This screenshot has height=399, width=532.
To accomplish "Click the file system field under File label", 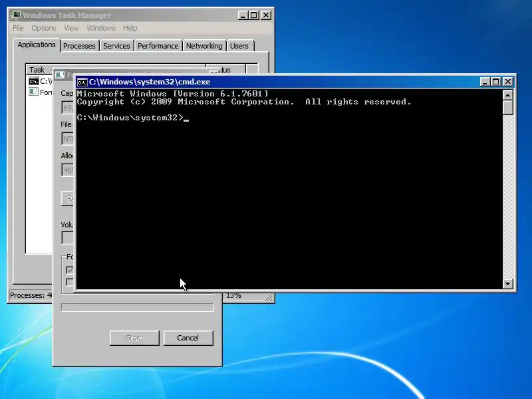I will click(x=68, y=139).
